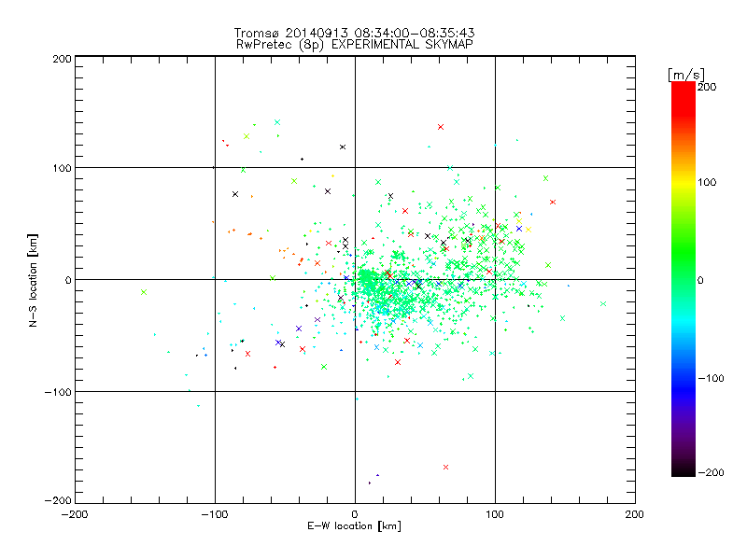Click the colorbar label '100' in m/s

[x=707, y=182]
